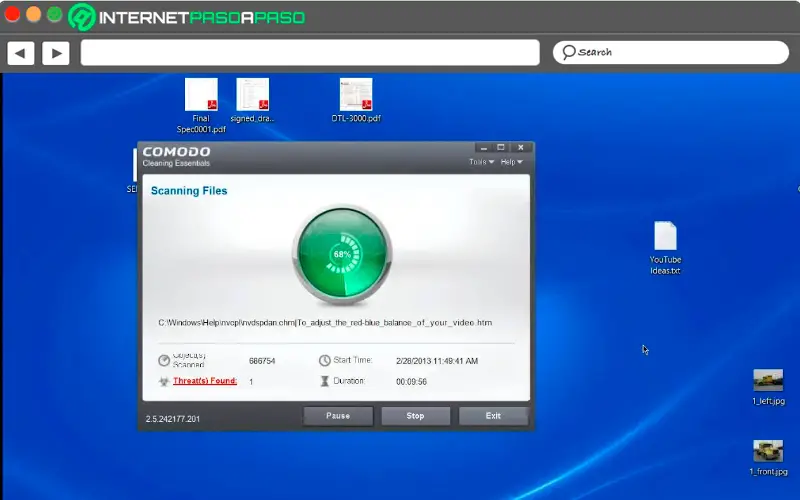Maximize the Comodo Cleaning Essentials window
The width and height of the screenshot is (800, 500).
click(501, 147)
